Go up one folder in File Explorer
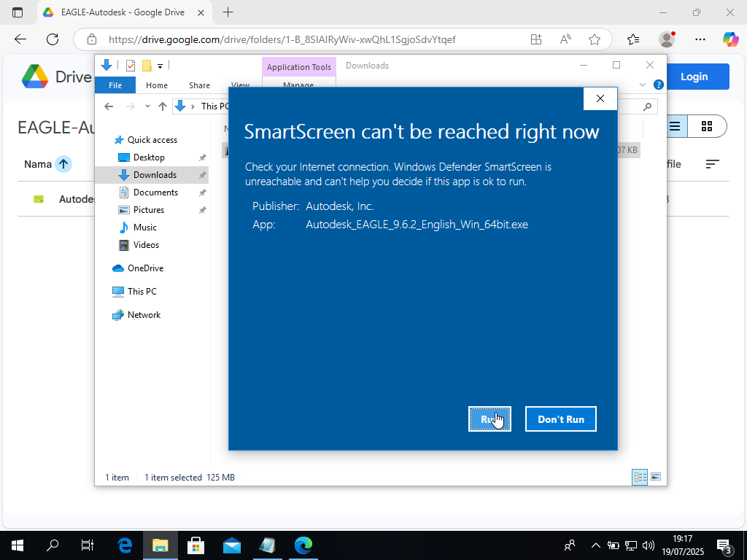The height and width of the screenshot is (560, 747). coord(163,106)
